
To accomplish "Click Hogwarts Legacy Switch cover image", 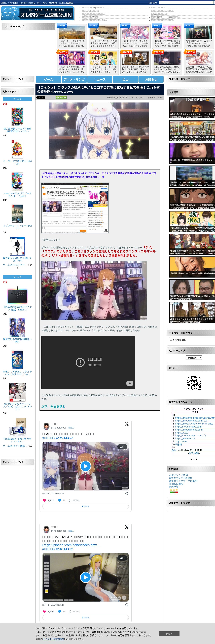I will (17, 214).
